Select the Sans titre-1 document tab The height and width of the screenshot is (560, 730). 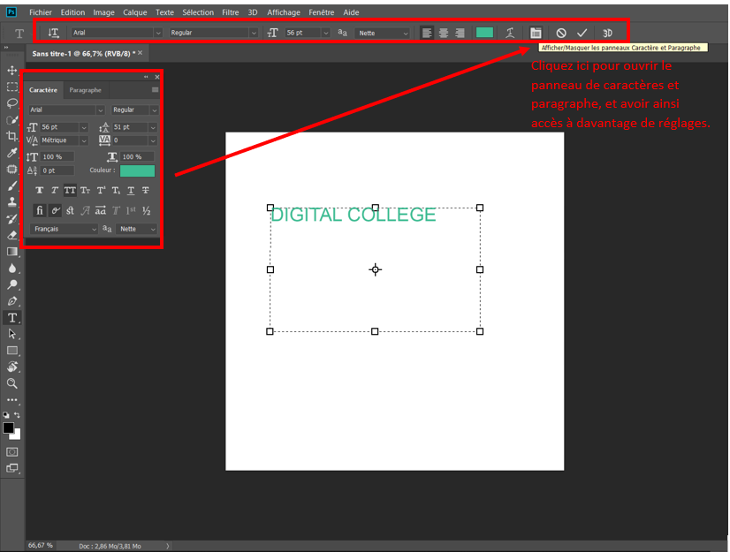click(x=84, y=54)
